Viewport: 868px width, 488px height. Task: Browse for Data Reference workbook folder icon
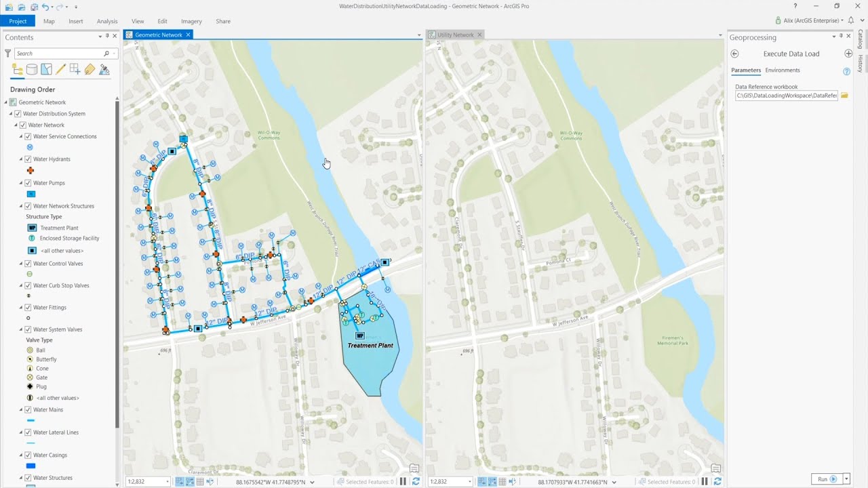(x=844, y=96)
